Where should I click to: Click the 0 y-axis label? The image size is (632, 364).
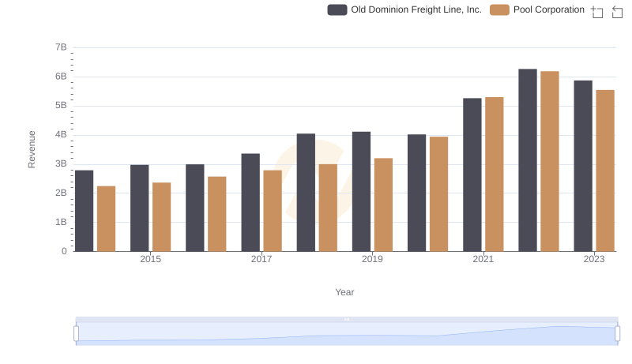click(64, 251)
